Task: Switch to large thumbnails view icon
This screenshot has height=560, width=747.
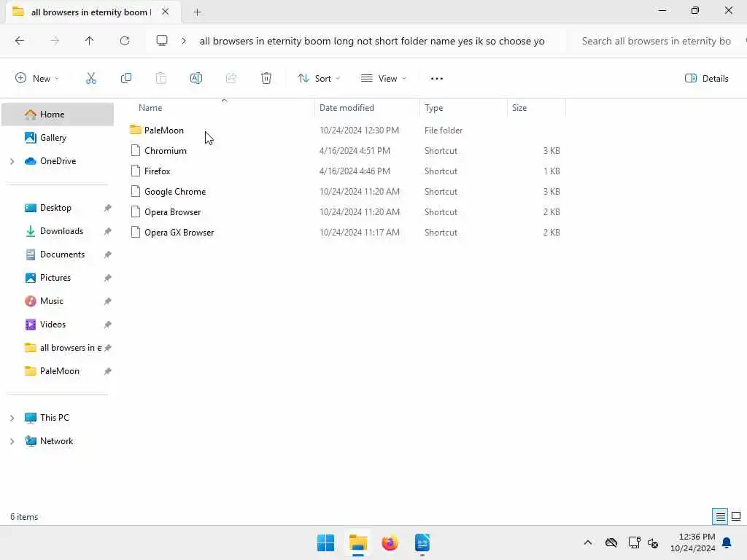Action: click(x=736, y=516)
